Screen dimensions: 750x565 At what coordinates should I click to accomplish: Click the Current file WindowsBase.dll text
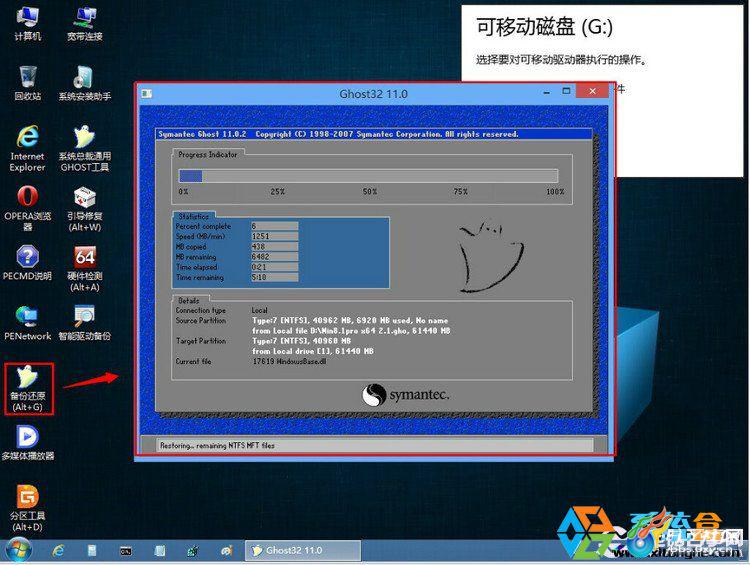[x=289, y=362]
